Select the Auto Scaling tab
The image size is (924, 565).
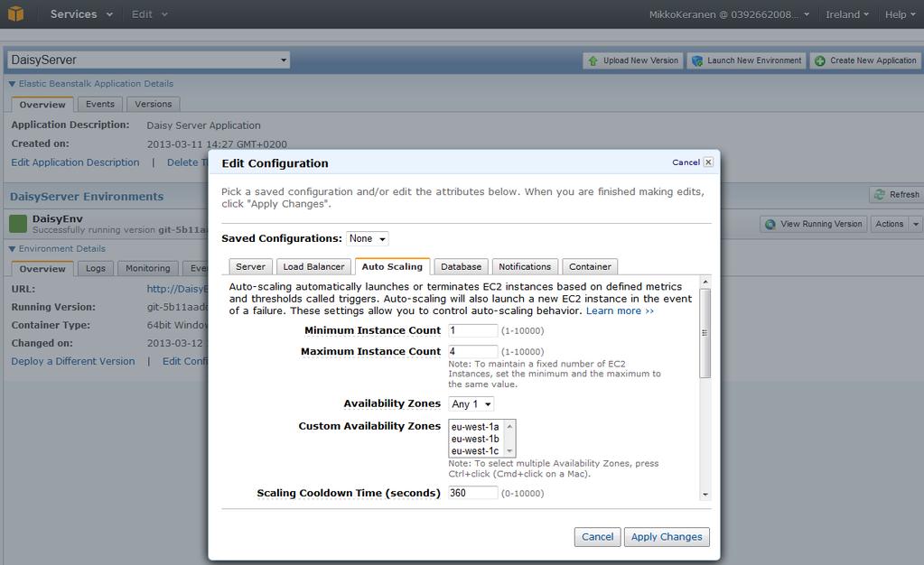[x=392, y=266]
